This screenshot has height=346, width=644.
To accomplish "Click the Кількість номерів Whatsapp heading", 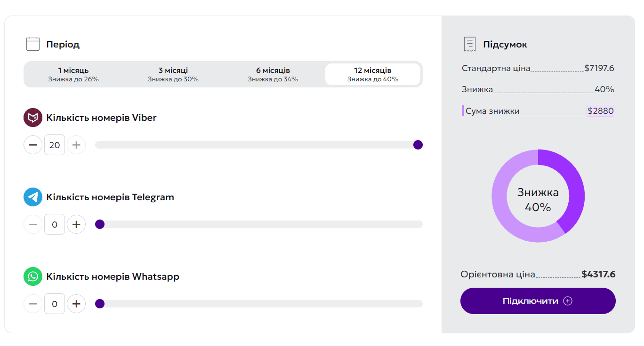I will coord(113,276).
